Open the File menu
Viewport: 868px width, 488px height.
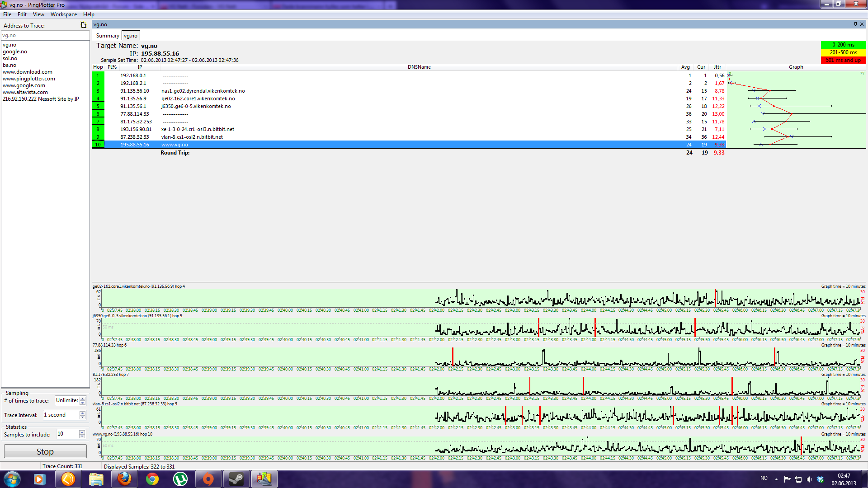coord(7,14)
